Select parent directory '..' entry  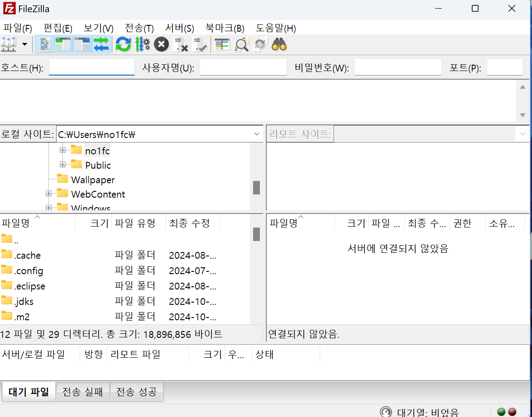pyautogui.click(x=125, y=240)
